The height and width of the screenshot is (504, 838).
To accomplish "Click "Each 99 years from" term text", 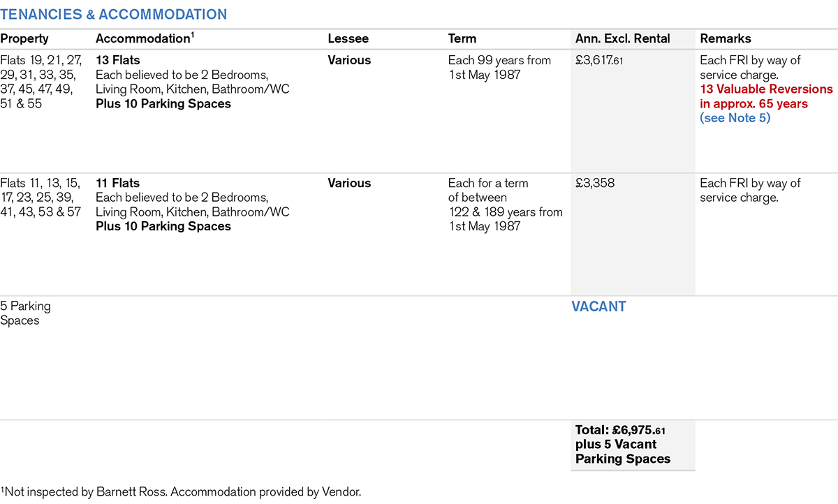I will 499,61.
